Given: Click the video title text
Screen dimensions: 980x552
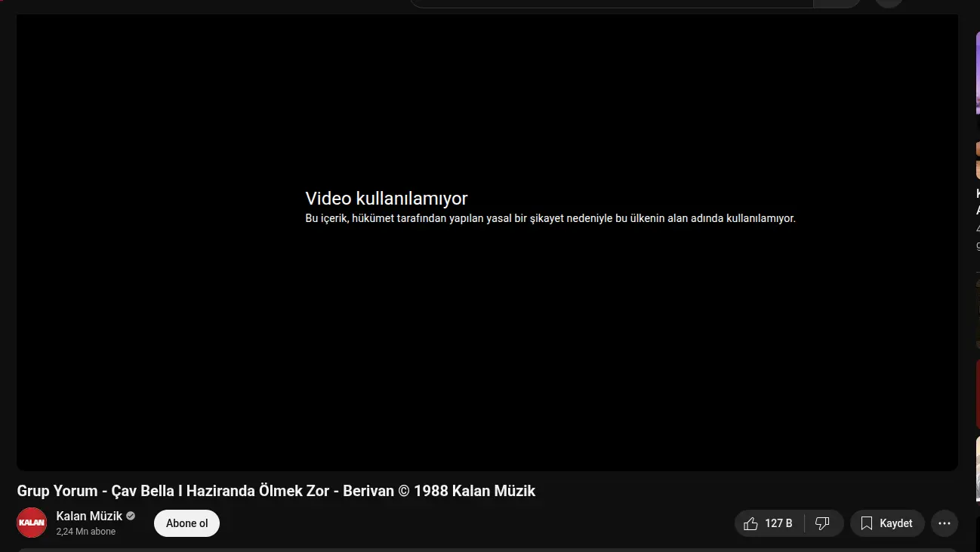Looking at the screenshot, I should pos(276,491).
